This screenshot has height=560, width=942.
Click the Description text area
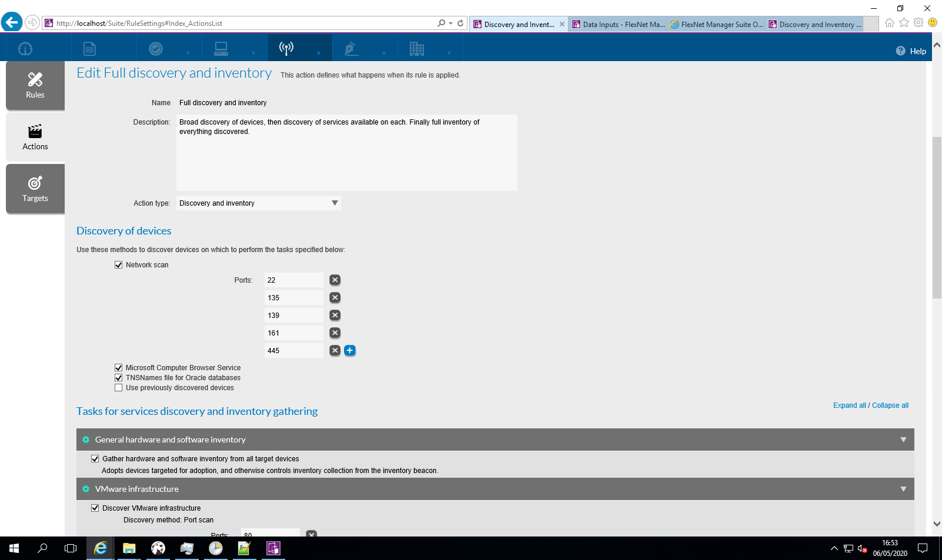coord(347,153)
